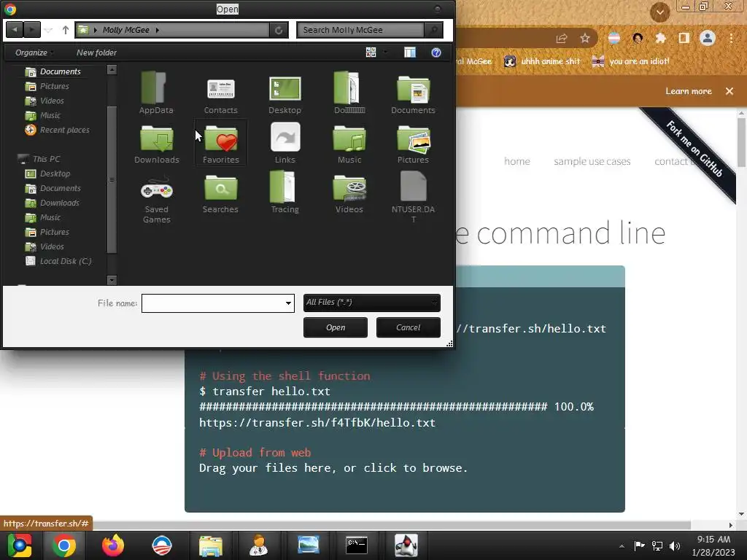This screenshot has height=560, width=747.
Task: Show the preview pane
Action: (x=410, y=52)
